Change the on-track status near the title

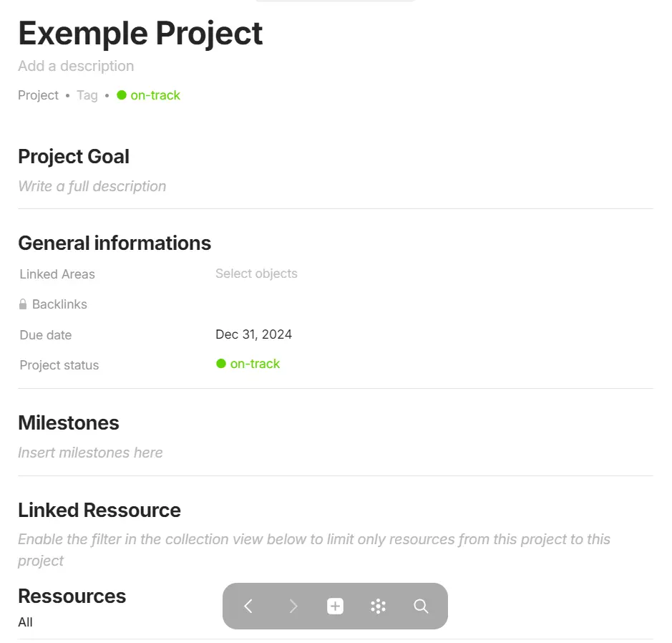[154, 95]
